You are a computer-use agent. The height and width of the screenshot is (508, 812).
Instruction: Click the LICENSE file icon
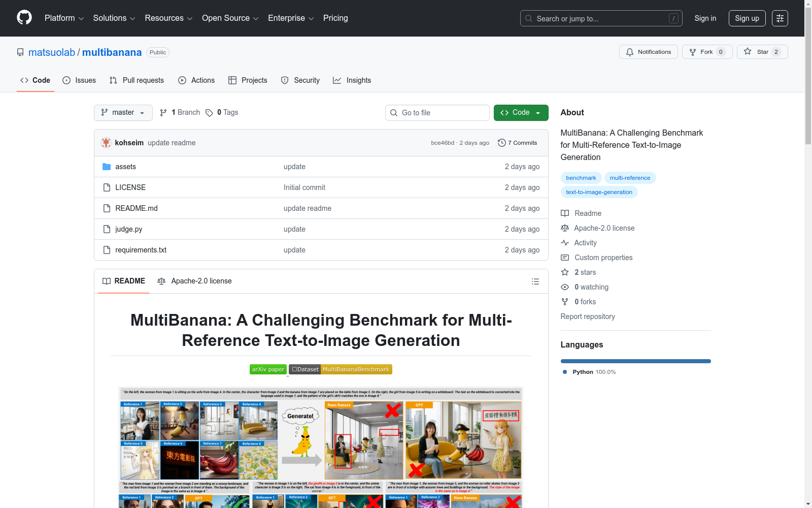coord(107,187)
